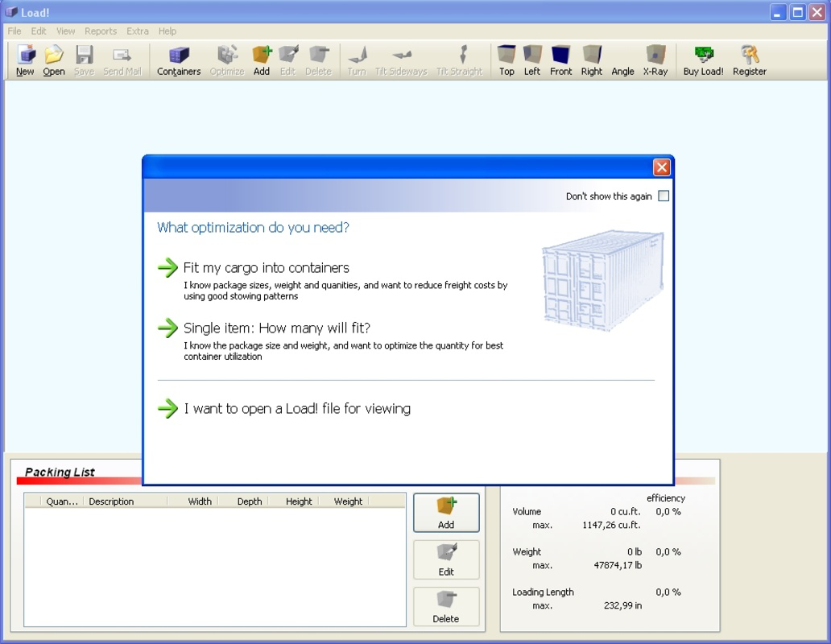The height and width of the screenshot is (644, 831).
Task: Minimize the Load! window
Action: (778, 13)
